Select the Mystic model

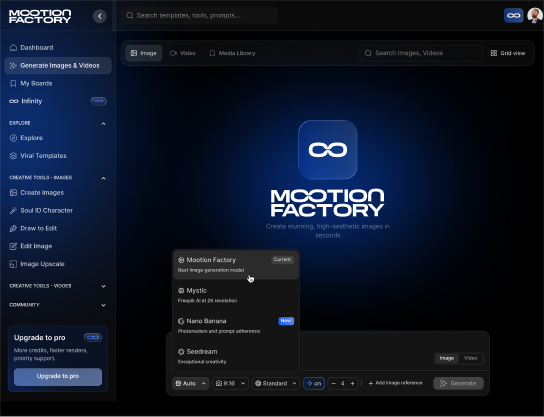pos(236,295)
